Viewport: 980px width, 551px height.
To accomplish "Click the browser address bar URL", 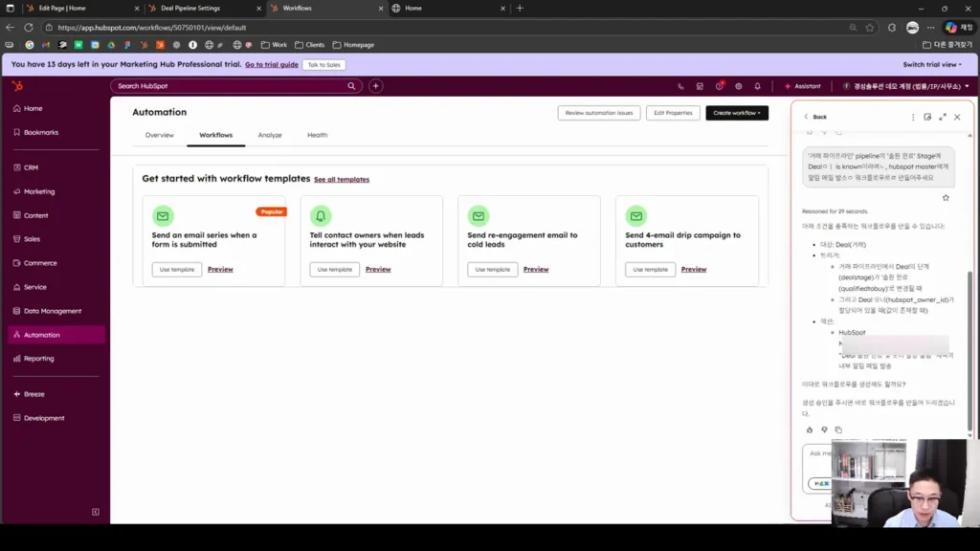I will click(152, 28).
